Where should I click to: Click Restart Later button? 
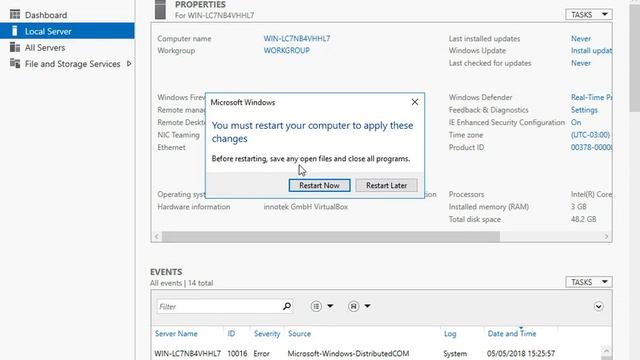tap(386, 185)
